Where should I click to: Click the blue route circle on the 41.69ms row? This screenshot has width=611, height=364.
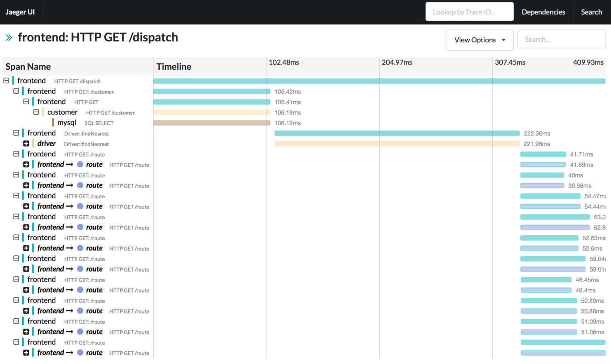click(80, 164)
